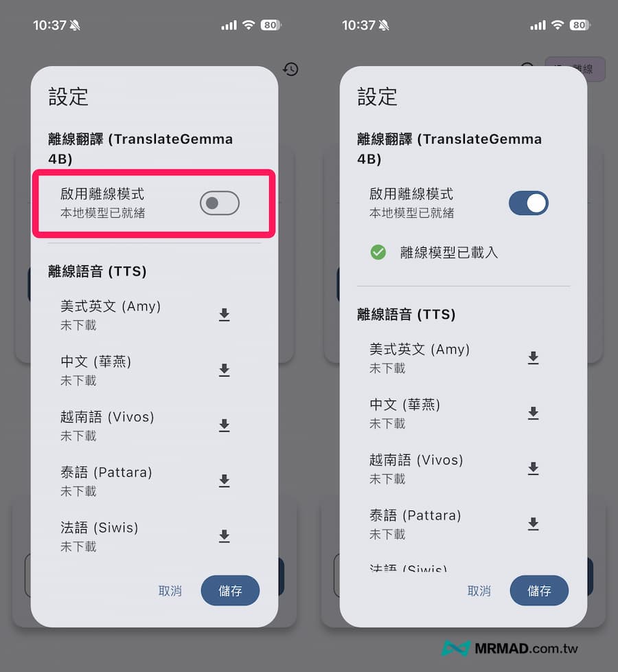
Task: Disable the offline mode toggle in right dialog
Action: coord(528,203)
